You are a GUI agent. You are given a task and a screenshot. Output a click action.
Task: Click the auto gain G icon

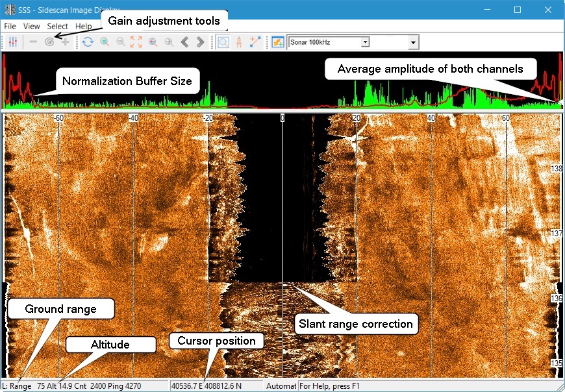click(x=49, y=42)
